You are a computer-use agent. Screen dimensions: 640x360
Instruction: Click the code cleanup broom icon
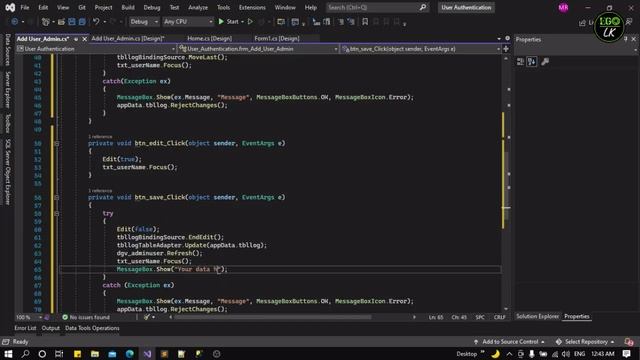point(147,317)
